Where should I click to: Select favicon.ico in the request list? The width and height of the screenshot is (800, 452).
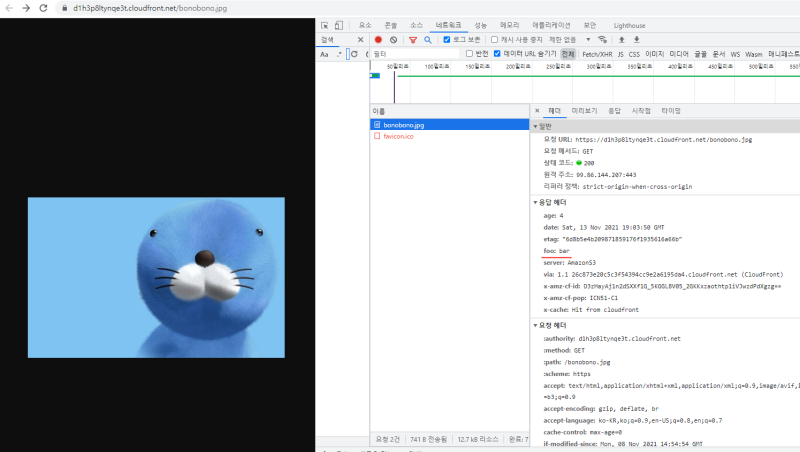[x=401, y=136]
